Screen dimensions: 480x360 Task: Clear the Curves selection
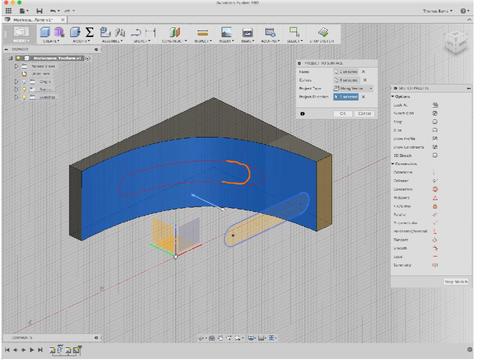365,80
